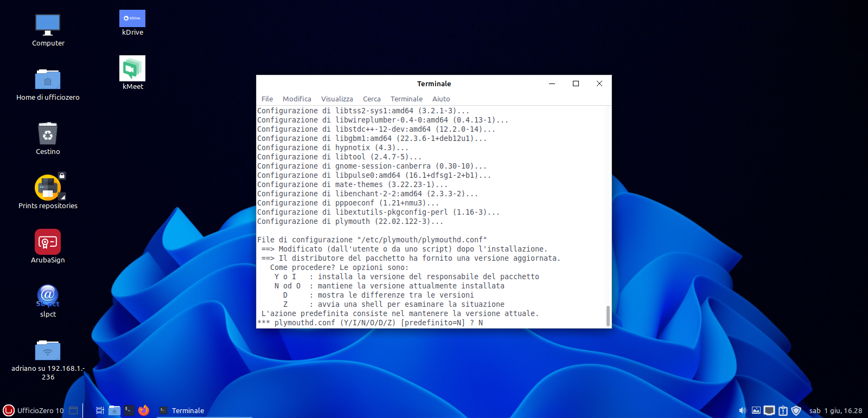868x418 pixels.
Task: Click the terminal vertical scrollbar handle
Action: click(608, 316)
